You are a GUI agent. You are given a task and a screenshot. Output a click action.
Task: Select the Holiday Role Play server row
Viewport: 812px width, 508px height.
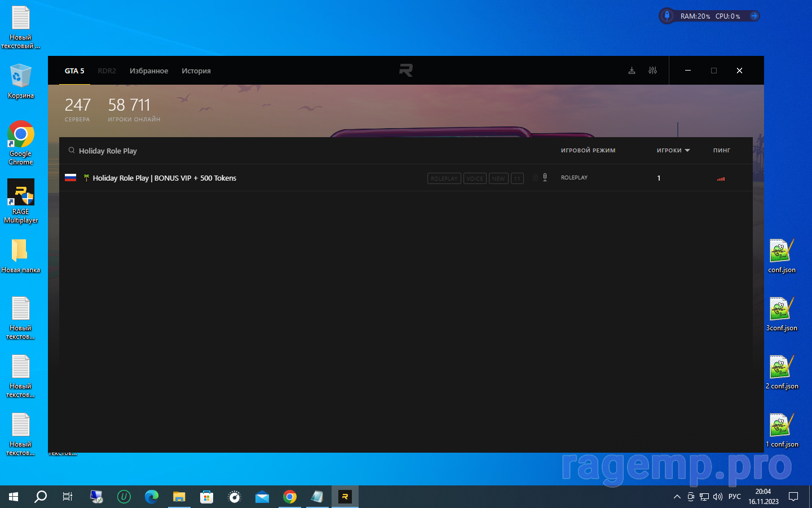pos(406,178)
